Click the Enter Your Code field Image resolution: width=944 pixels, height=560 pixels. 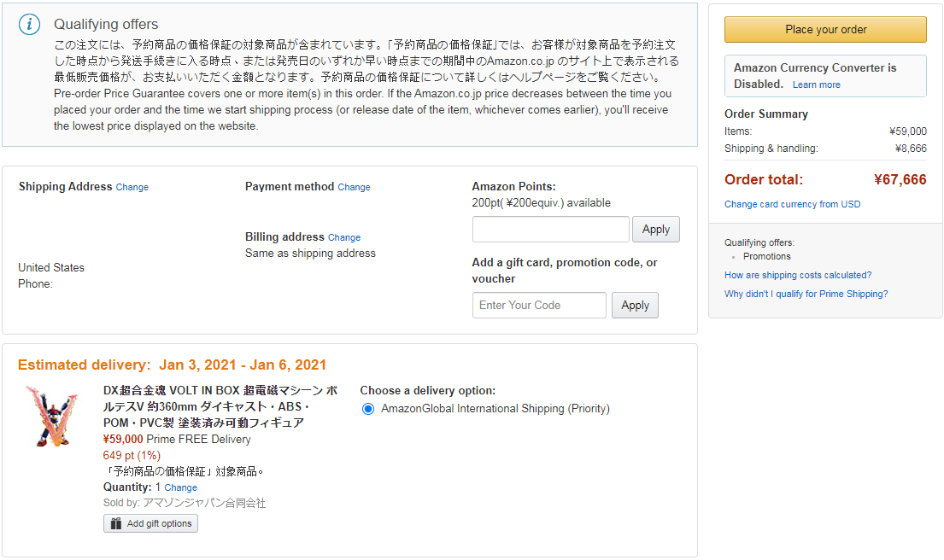[539, 305]
